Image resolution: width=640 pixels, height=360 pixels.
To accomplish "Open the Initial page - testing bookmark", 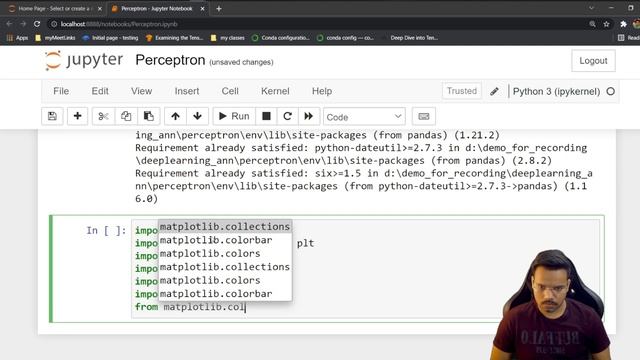I will [x=110, y=38].
